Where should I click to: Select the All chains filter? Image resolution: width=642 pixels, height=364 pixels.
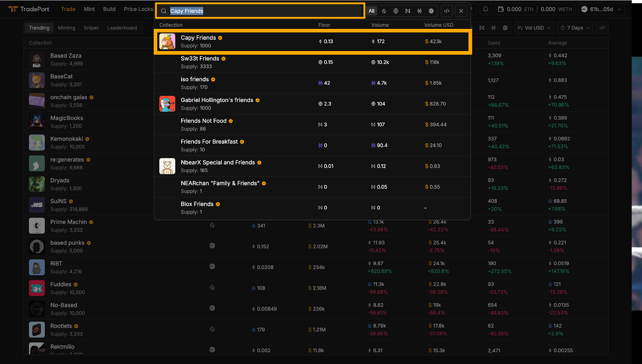pyautogui.click(x=372, y=11)
